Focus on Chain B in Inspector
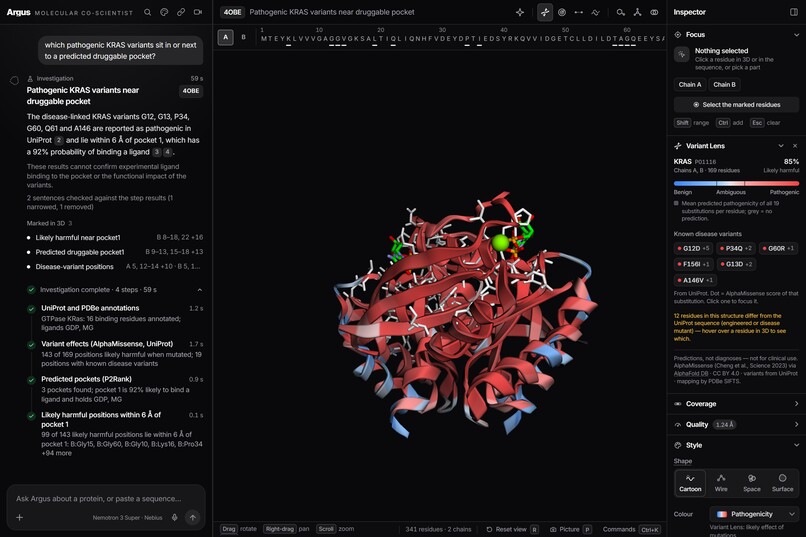The height and width of the screenshot is (537, 806). (724, 84)
